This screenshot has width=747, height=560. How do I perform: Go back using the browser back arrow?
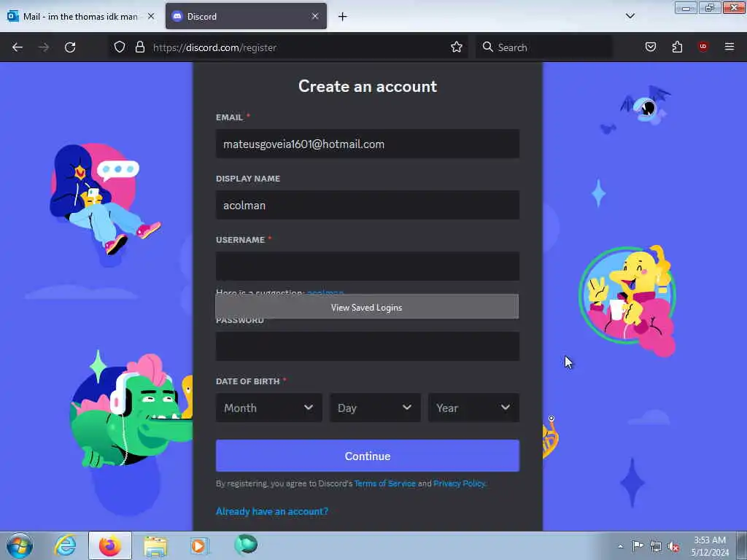[x=18, y=47]
